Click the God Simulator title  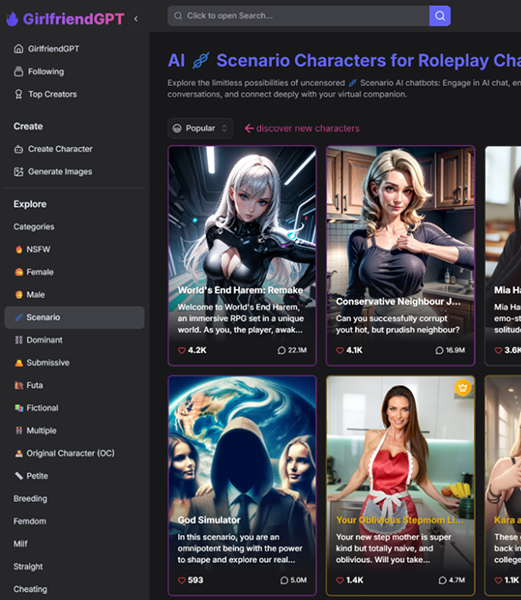[209, 520]
